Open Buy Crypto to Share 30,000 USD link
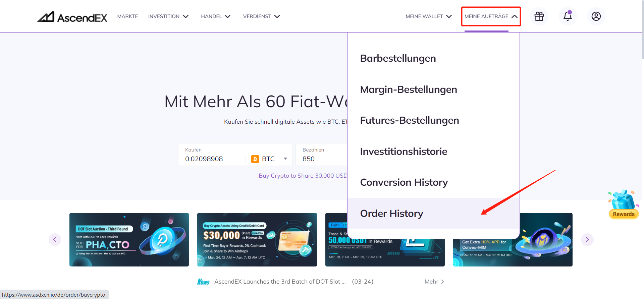The width and height of the screenshot is (644, 299). tap(303, 176)
